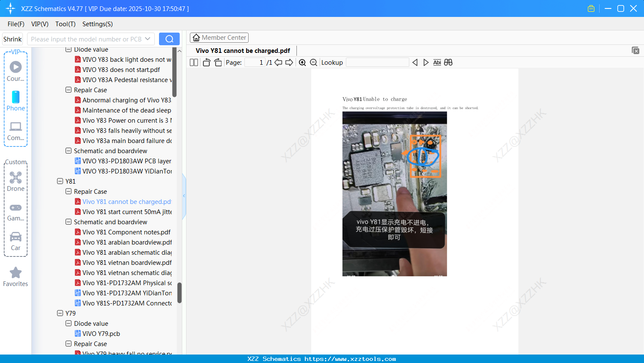Click the page number input field
Screen dimensions: 644x363
(255, 63)
